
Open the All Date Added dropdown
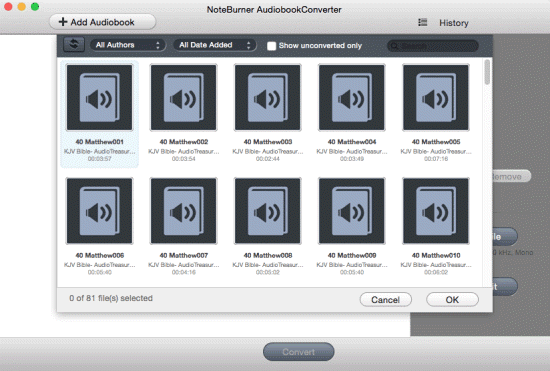point(215,45)
